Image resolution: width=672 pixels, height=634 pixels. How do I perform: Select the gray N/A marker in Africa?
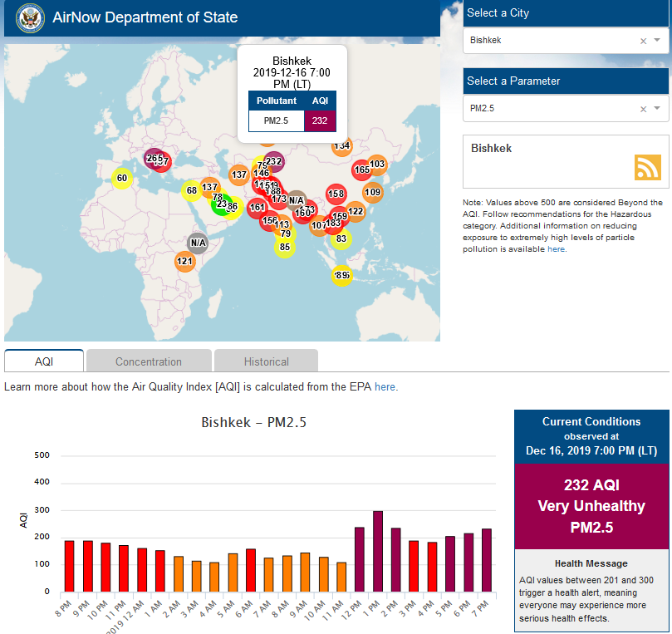[x=198, y=243]
